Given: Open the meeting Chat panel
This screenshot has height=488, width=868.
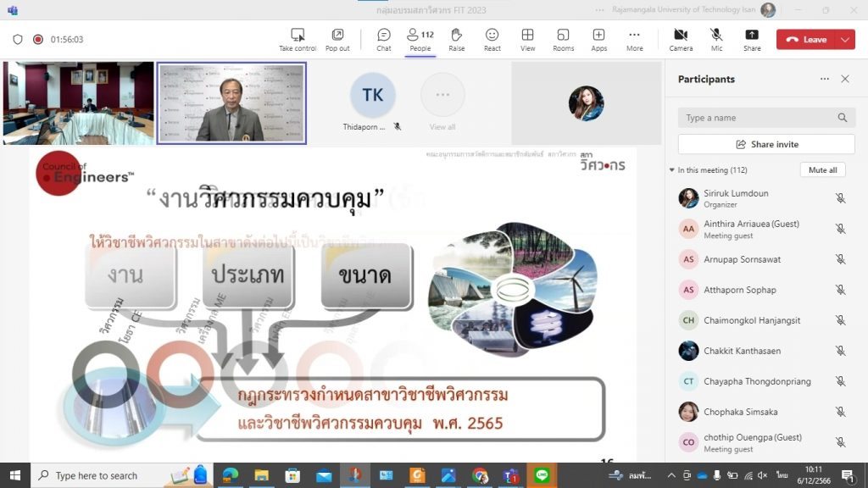Looking at the screenshot, I should [x=384, y=39].
